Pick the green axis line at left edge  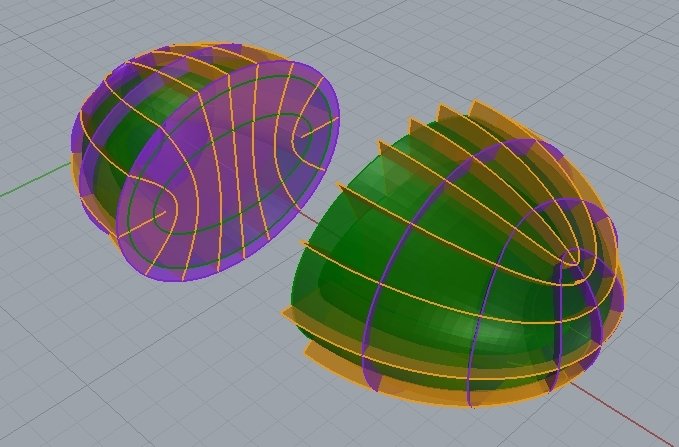(x=36, y=180)
